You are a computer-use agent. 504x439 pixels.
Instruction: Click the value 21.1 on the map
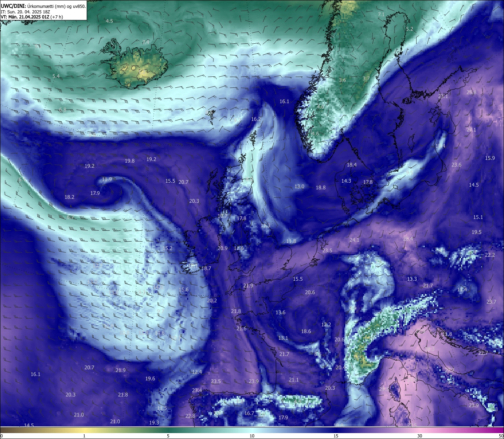(x=294, y=380)
